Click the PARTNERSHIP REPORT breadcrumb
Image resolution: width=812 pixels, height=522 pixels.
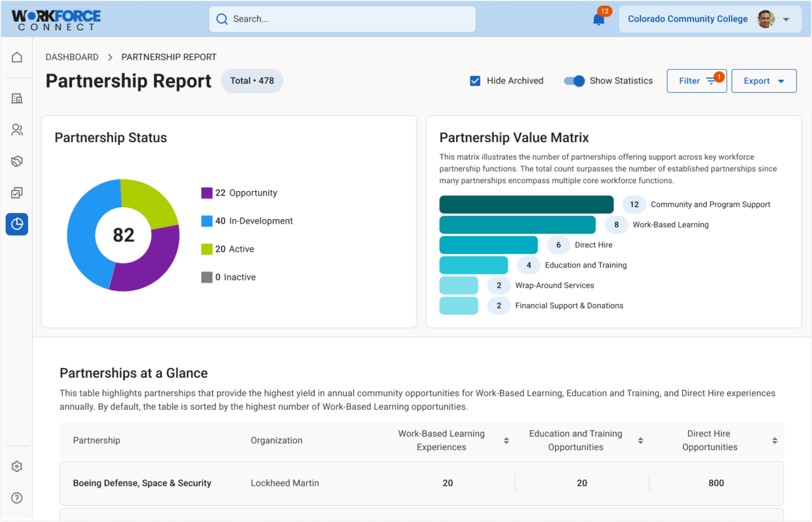169,57
